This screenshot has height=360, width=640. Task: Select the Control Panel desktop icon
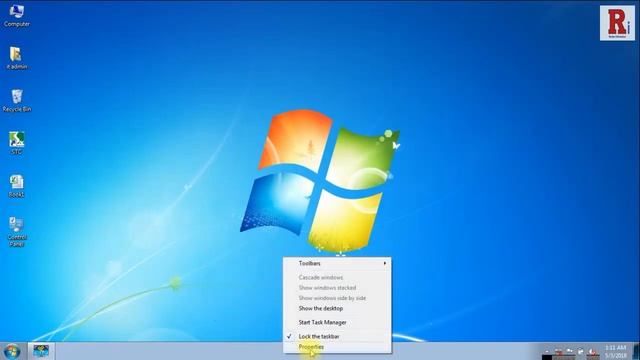[x=16, y=232]
